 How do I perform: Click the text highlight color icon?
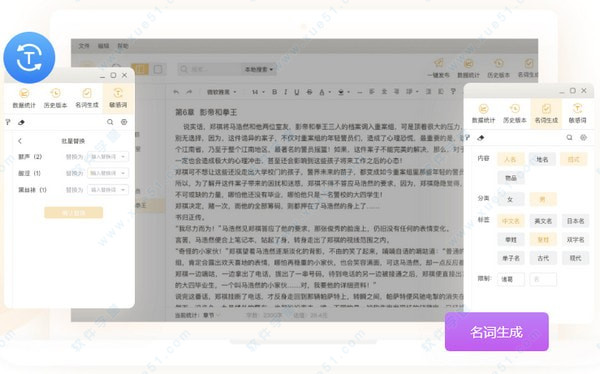341,92
